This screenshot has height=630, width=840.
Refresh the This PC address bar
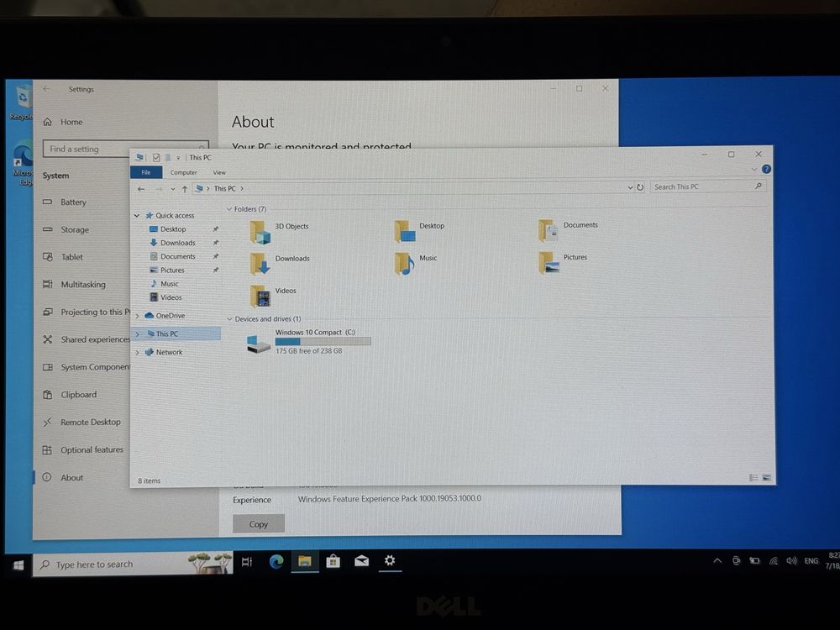pos(640,187)
